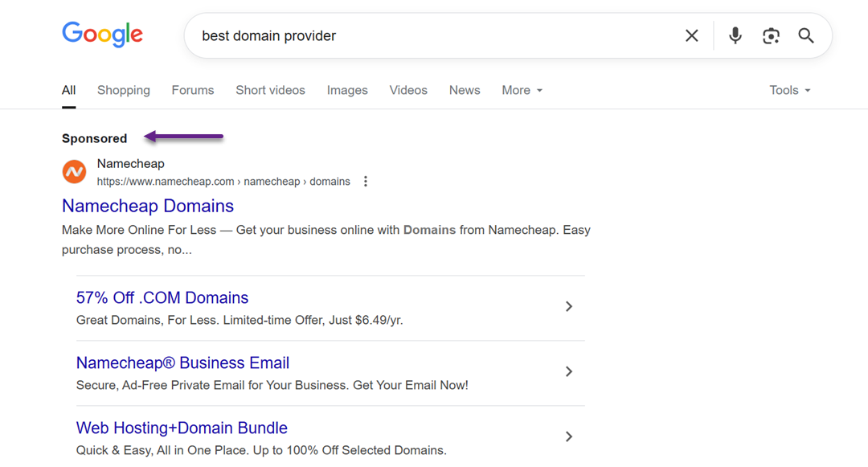Open the 57% Off .COM Domains sitelink
868x467 pixels.
162,297
